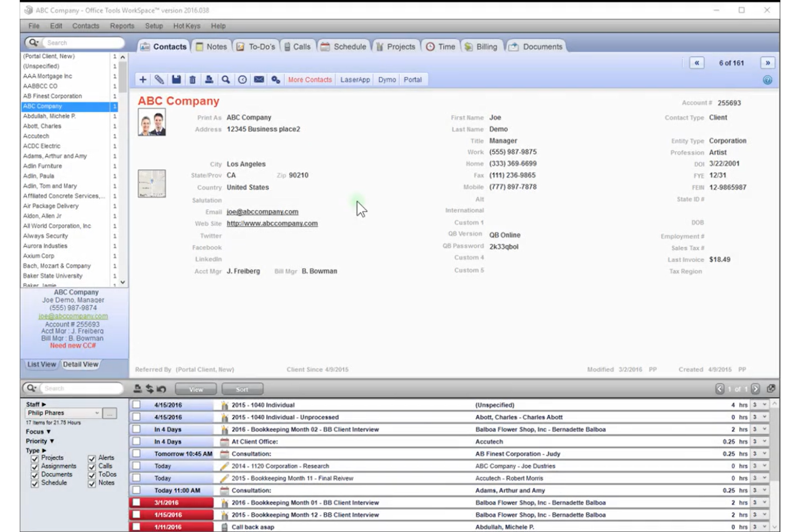Click project icon for 2015 - 1040 Individual - Unprocessed
This screenshot has height=532, width=798.
coord(224,417)
